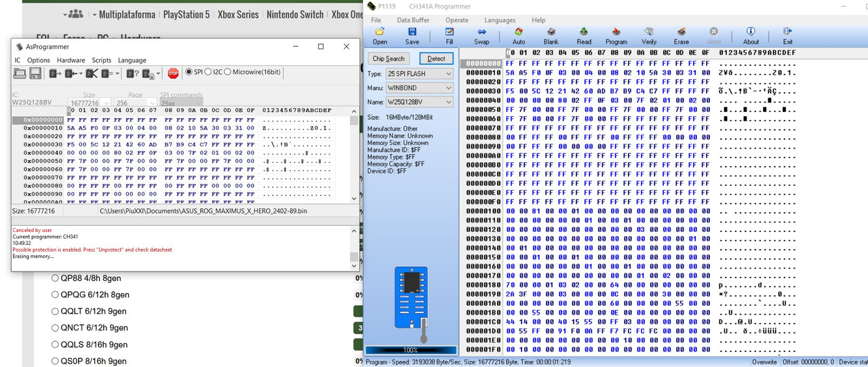Click the chip socket illustration in CH341A Programmer

[x=411, y=303]
